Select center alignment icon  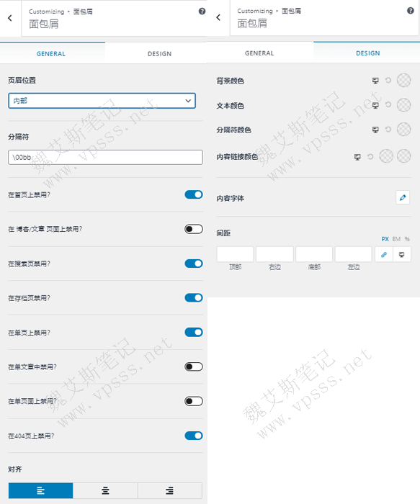tap(105, 490)
